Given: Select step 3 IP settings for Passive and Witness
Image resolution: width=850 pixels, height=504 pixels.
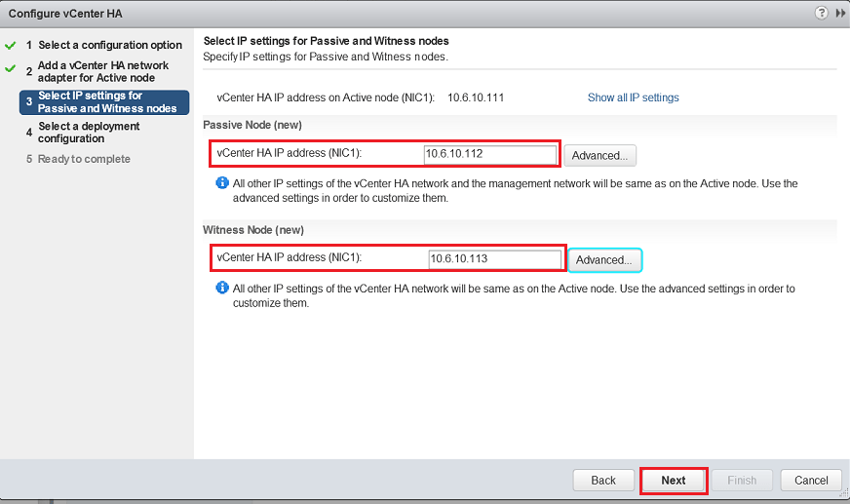Looking at the screenshot, I should [106, 102].
